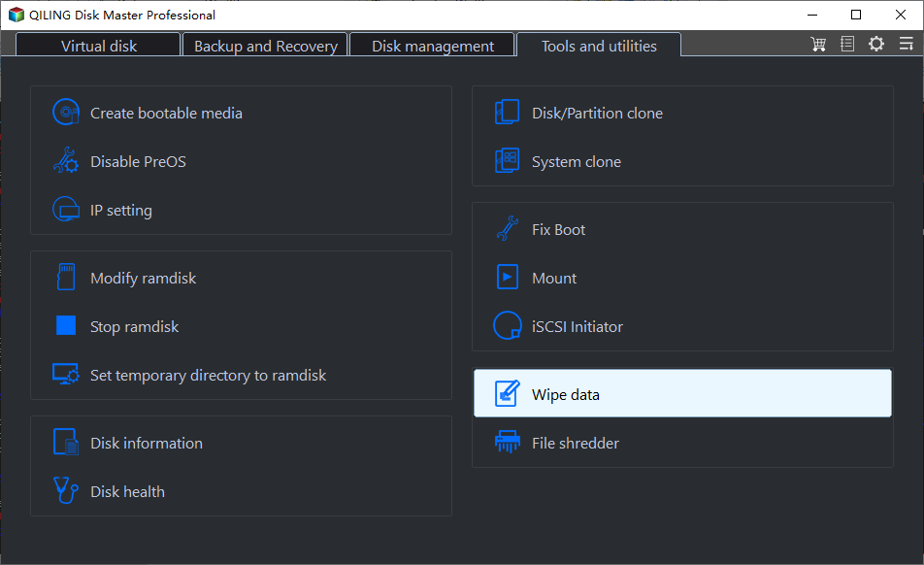Open File shredder label

(x=576, y=443)
